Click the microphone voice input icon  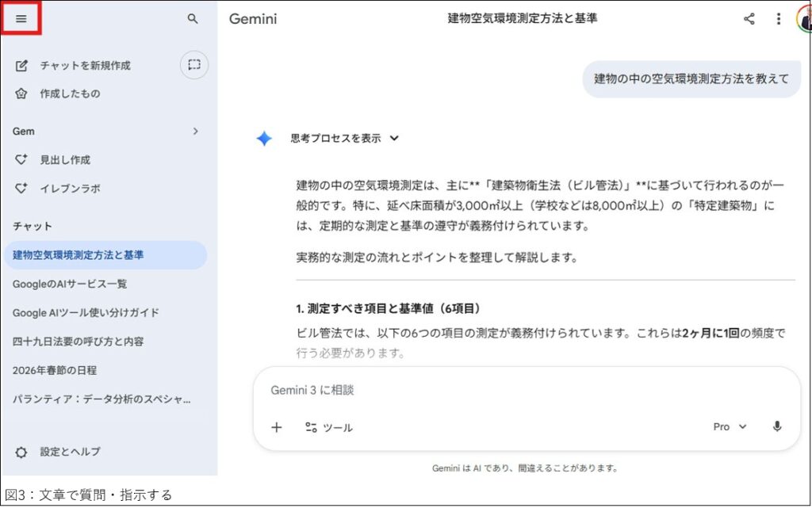777,426
